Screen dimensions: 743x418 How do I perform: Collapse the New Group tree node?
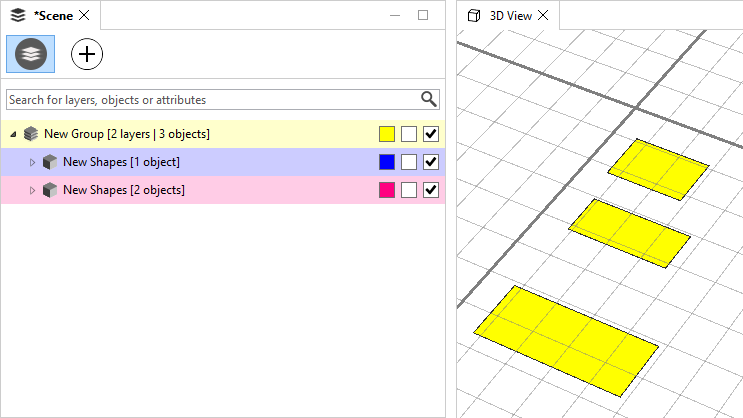click(13, 134)
